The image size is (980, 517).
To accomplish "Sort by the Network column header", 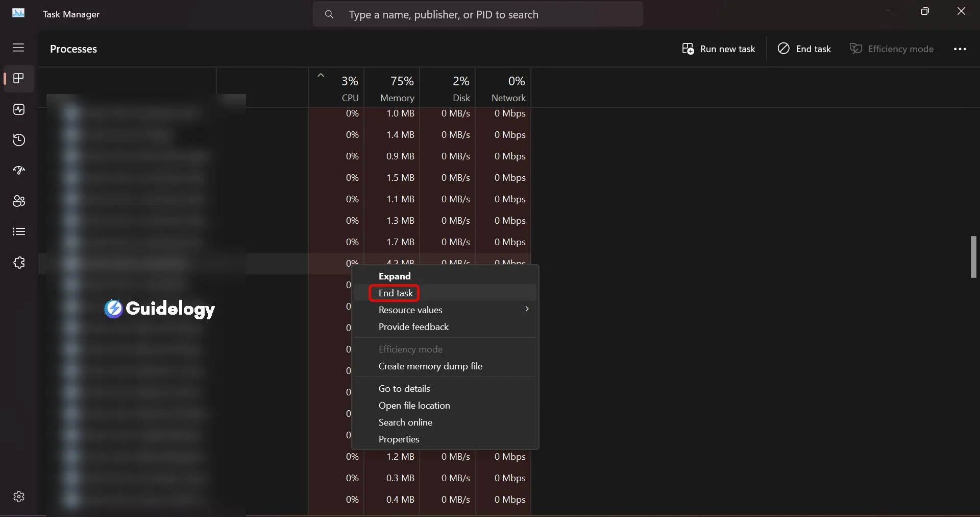I will coord(503,88).
